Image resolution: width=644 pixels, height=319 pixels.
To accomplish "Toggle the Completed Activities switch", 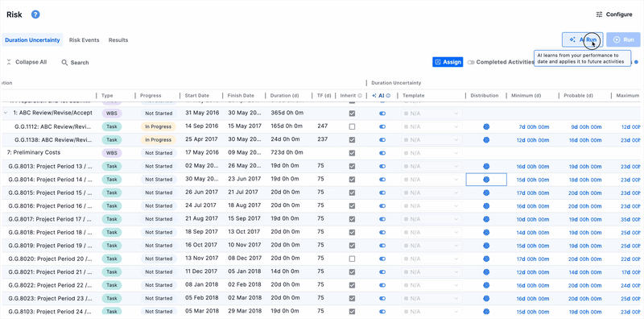I will point(471,63).
